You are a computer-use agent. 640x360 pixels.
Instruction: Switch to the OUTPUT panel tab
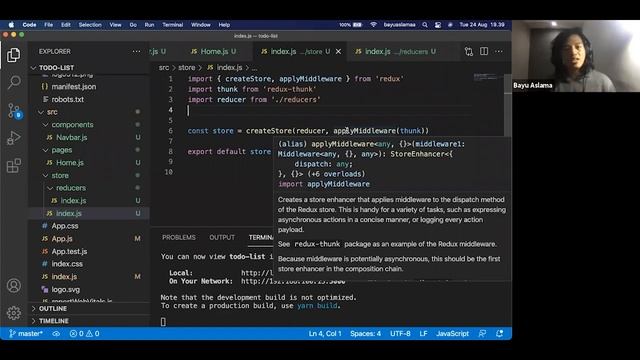pos(222,238)
